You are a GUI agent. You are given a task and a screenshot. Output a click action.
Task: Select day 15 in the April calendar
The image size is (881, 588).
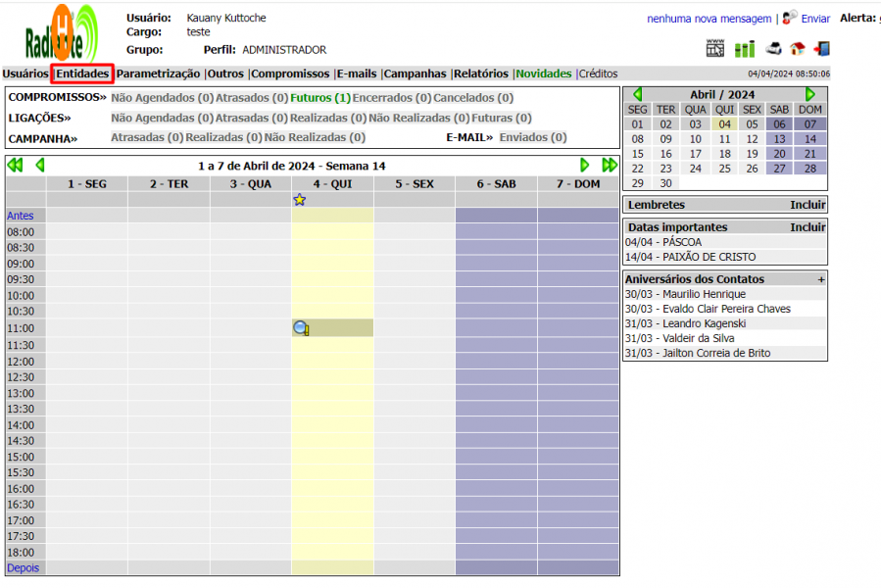pos(637,154)
